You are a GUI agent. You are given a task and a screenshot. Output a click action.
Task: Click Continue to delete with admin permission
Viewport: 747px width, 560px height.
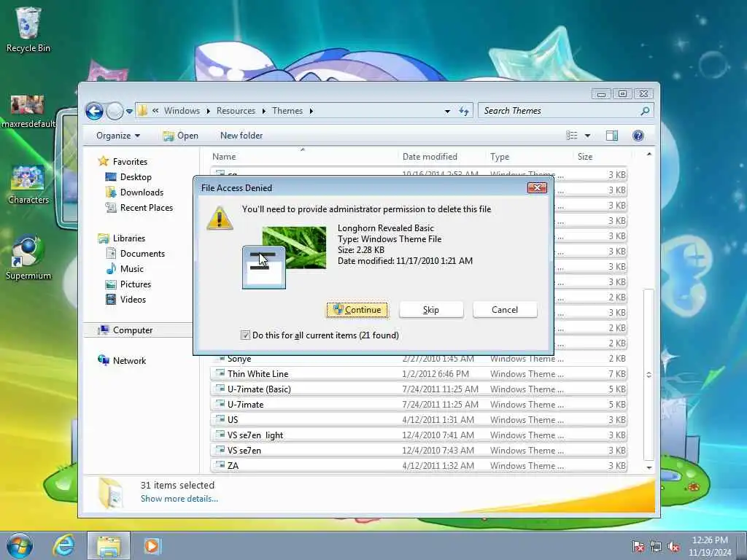pos(357,310)
